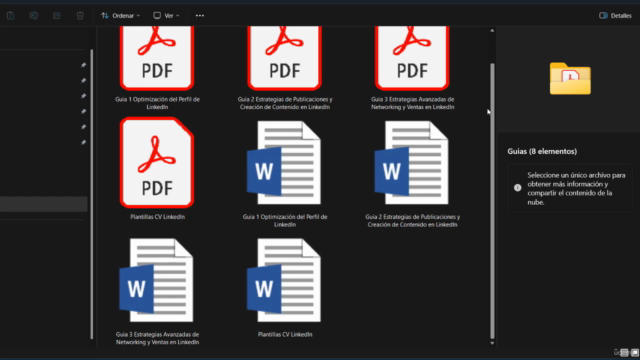Screen dimensions: 640x360
Task: Toggle the Detalles pane button
Action: tap(615, 16)
